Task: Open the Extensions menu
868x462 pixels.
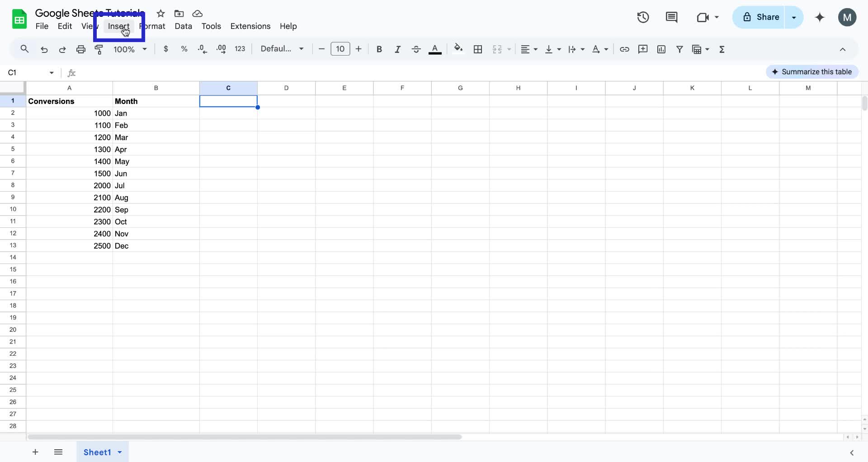Action: (250, 26)
